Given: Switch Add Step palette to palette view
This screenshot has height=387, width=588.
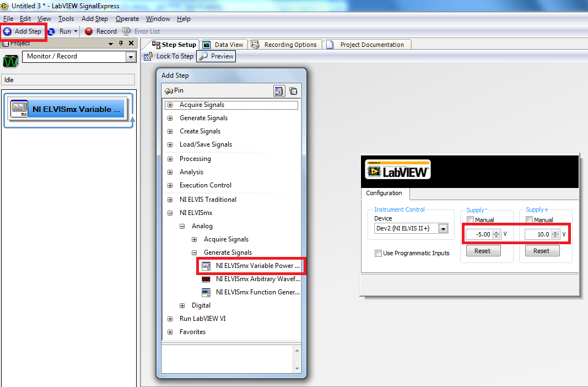Looking at the screenshot, I should pos(293,91).
